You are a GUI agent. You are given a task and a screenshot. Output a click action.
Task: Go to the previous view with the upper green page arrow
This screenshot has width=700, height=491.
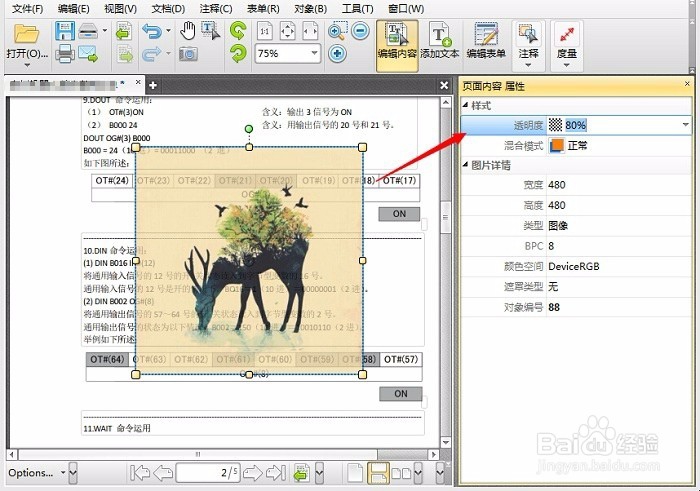(124, 31)
